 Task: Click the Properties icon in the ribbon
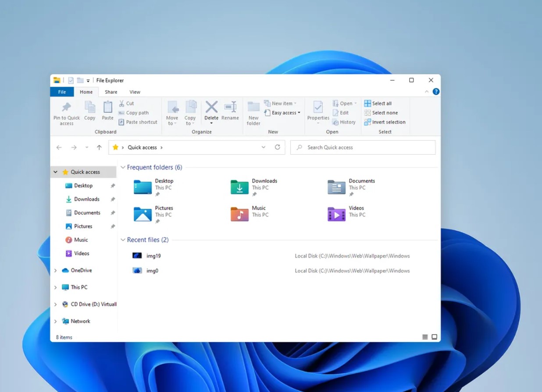point(318,107)
